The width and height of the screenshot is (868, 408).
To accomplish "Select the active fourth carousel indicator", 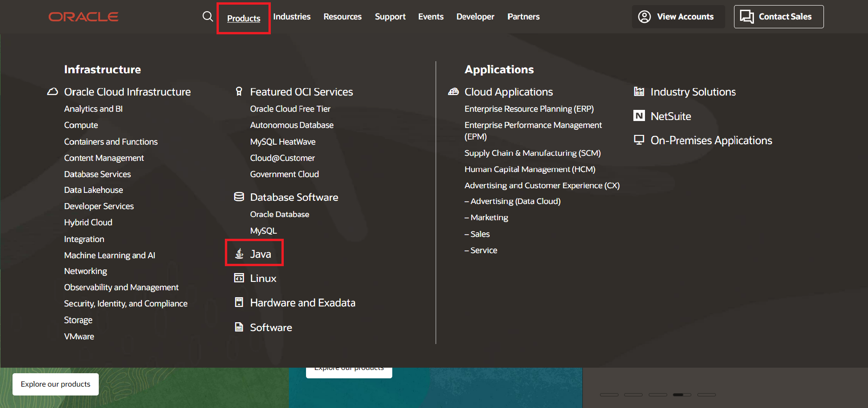I will (x=682, y=395).
